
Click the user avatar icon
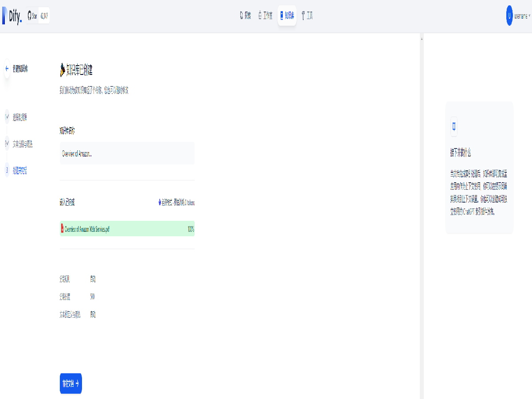coord(509,16)
